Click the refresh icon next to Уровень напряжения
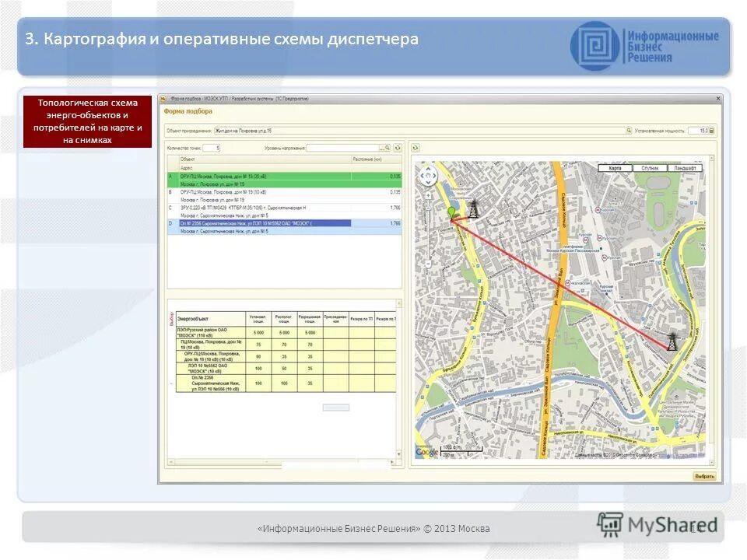The height and width of the screenshot is (560, 747). [x=398, y=148]
